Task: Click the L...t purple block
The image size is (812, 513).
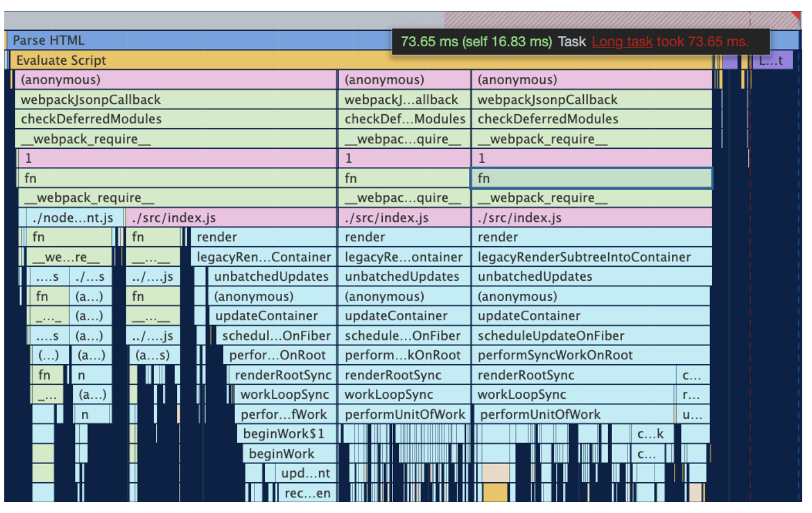Action: point(772,60)
